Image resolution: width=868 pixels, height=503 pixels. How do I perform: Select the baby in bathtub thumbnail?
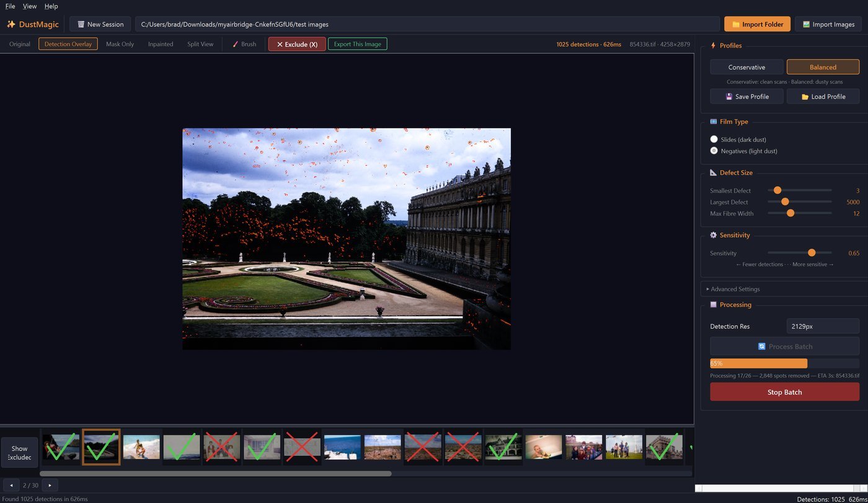544,447
